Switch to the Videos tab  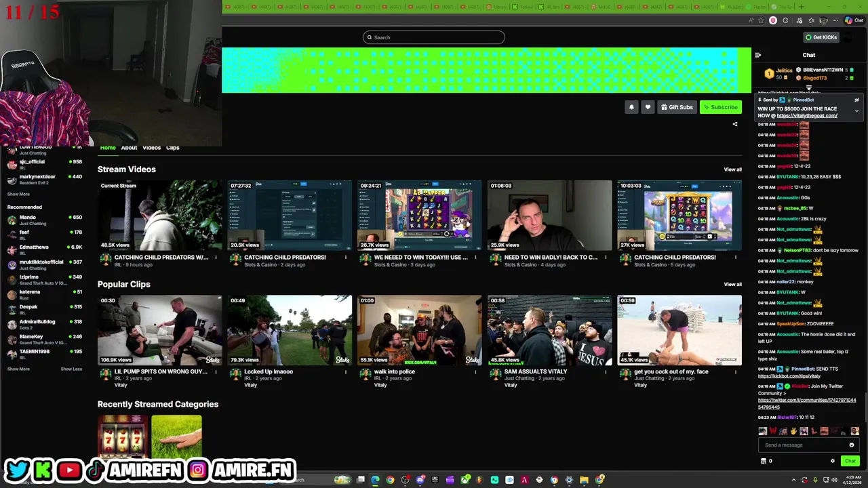[x=151, y=148]
